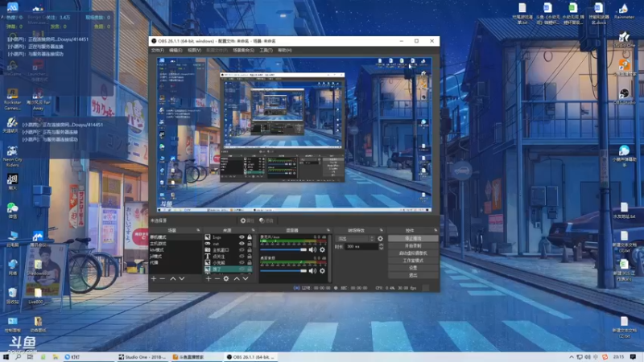Click the transition duration 300 ms field
This screenshot has width=644, height=362.
point(361,247)
